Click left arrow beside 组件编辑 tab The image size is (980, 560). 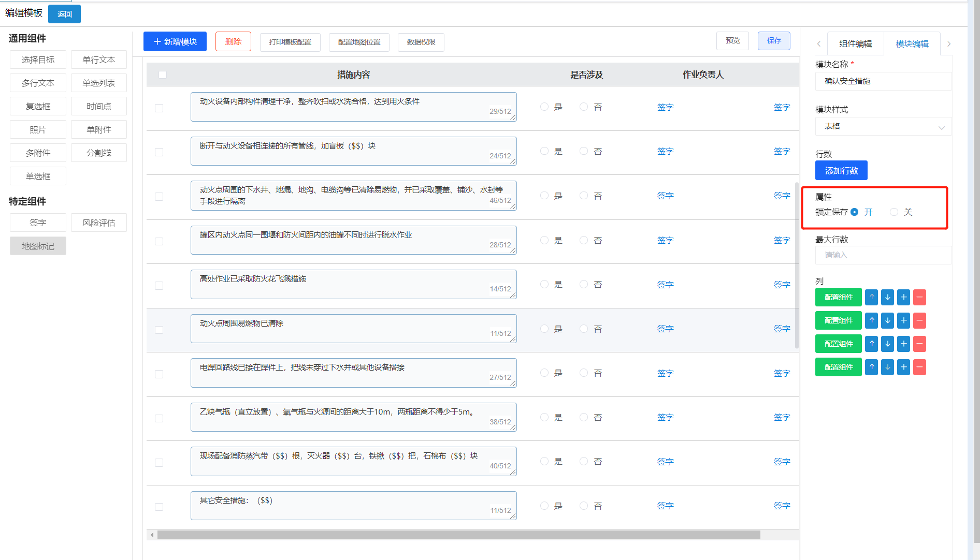819,44
